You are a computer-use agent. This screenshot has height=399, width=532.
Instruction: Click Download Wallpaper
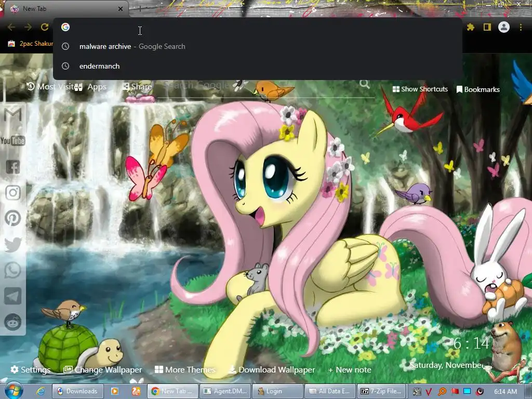point(272,369)
